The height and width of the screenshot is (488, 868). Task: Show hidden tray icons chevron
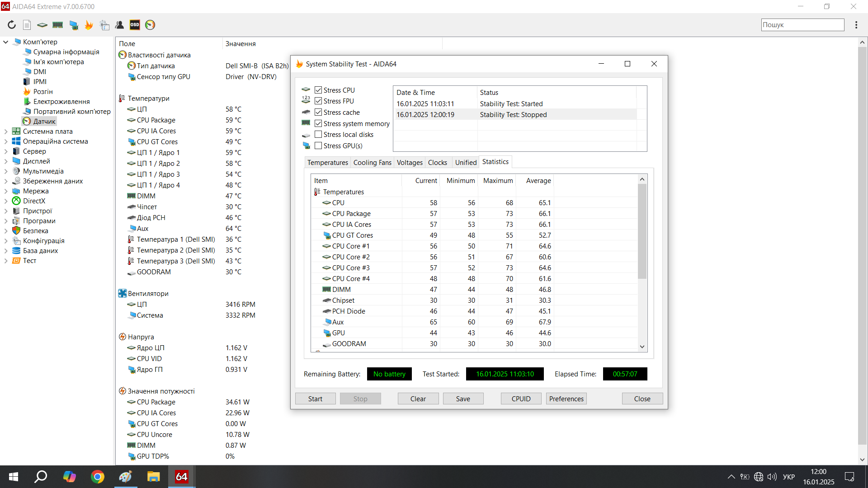pos(731,477)
